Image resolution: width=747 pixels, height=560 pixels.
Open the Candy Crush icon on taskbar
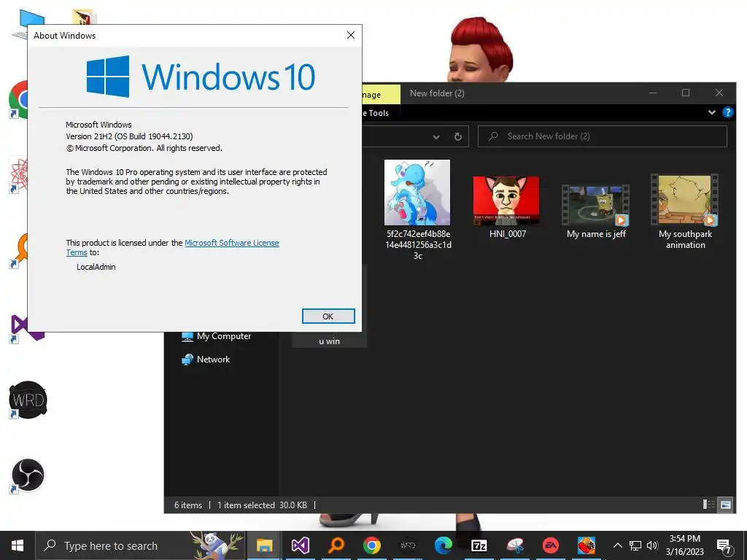[x=587, y=545]
